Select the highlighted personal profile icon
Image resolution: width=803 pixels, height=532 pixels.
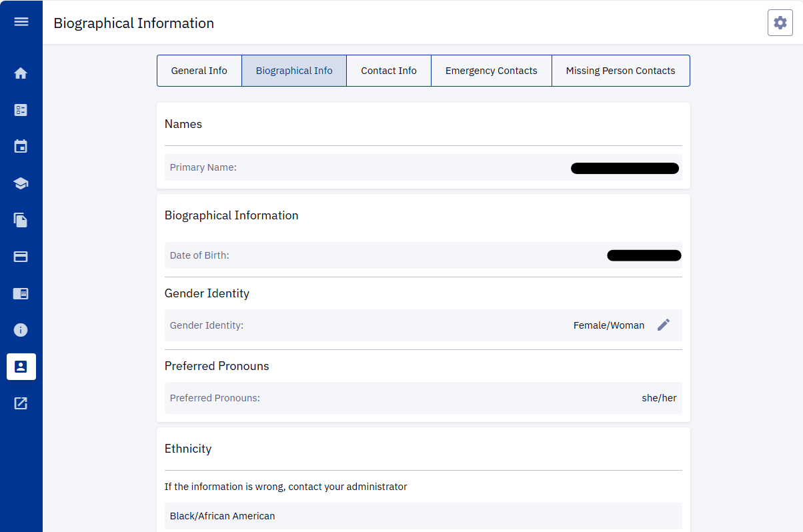21,367
